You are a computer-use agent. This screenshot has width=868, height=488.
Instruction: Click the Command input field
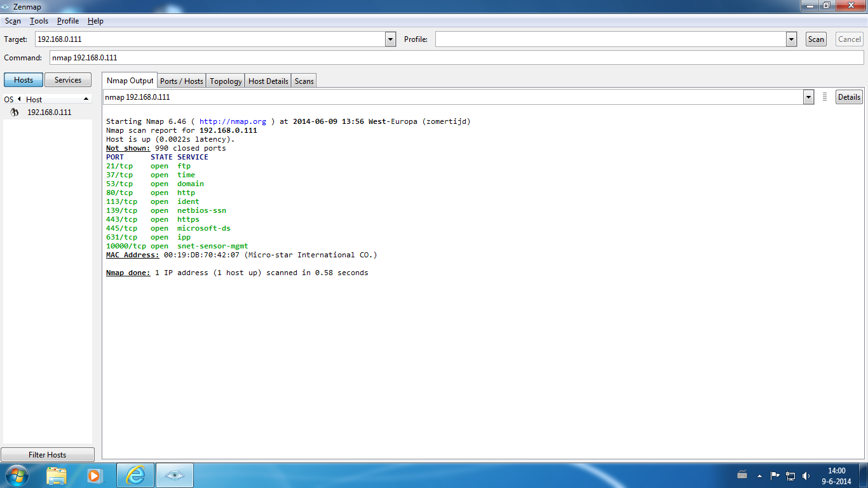tap(456, 58)
